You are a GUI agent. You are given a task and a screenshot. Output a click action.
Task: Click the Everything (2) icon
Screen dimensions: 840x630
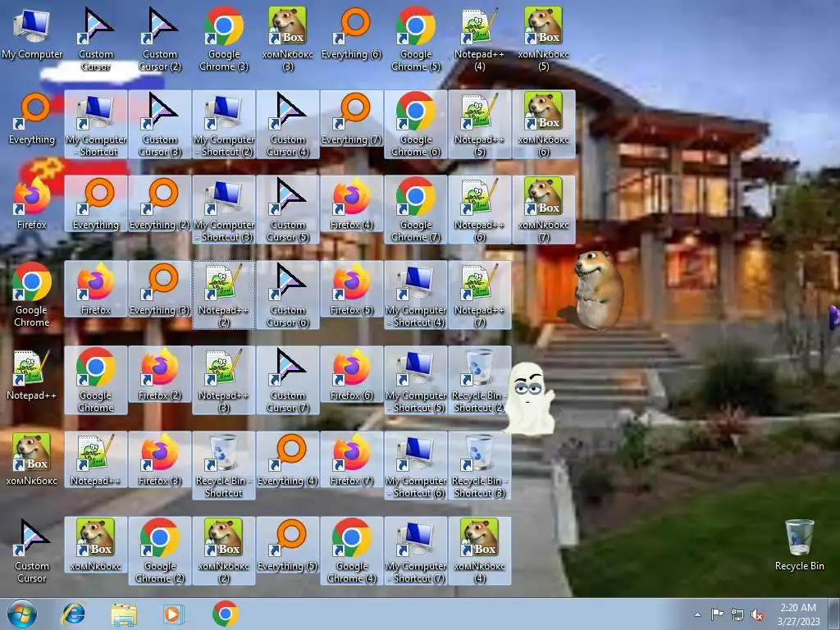coord(160,203)
